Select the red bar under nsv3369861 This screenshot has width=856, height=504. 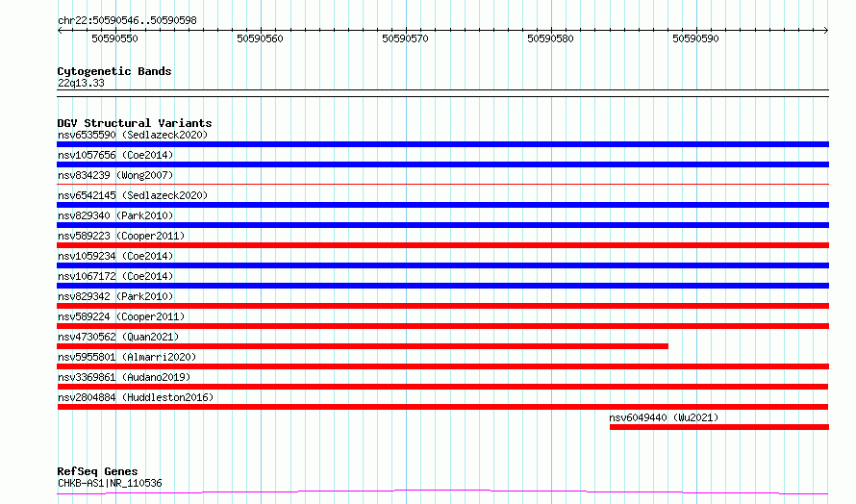442,387
